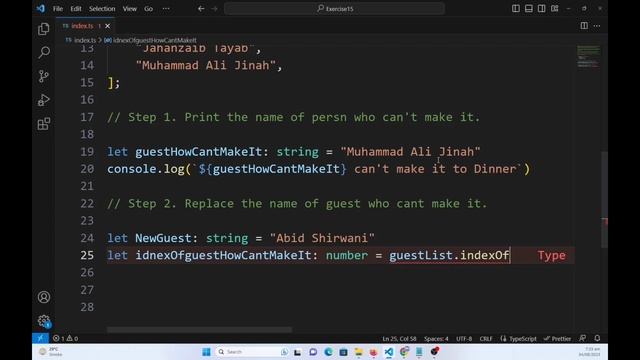Viewport: 640px width, 360px height.
Task: Click console.log on line 20
Action: tap(146, 169)
